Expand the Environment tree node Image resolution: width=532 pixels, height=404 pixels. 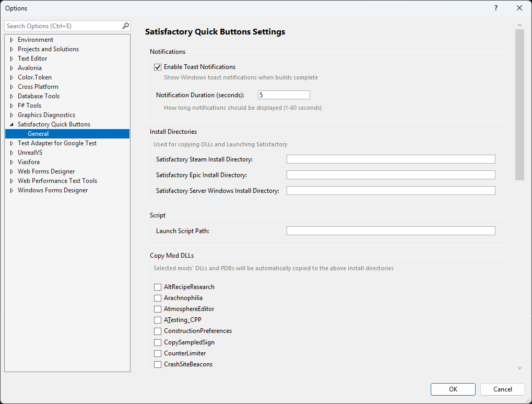tap(11, 40)
